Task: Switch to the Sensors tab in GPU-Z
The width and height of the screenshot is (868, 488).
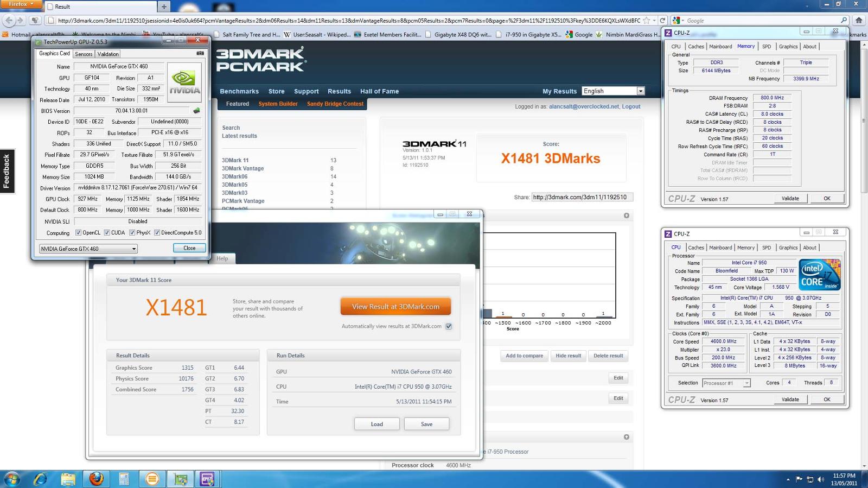Action: click(x=84, y=54)
